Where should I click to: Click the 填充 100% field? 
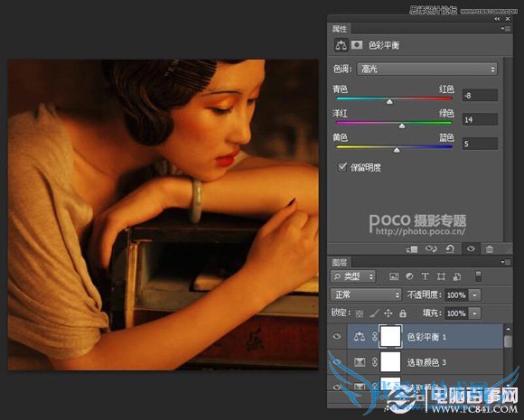tap(456, 313)
